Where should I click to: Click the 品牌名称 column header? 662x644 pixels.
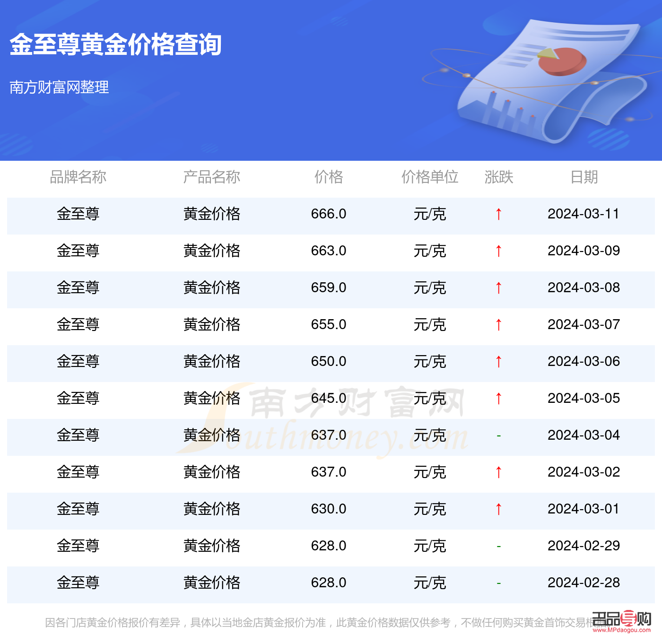pyautogui.click(x=78, y=177)
